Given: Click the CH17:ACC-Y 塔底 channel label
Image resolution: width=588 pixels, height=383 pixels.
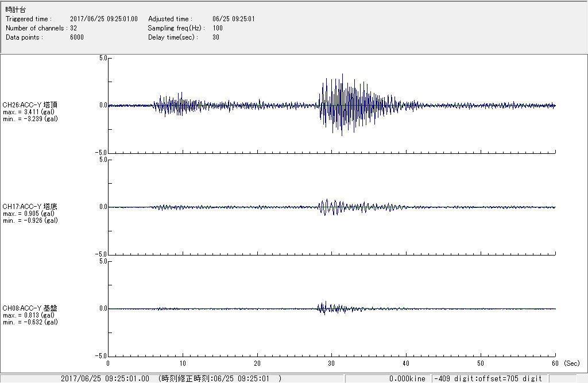Looking at the screenshot, I should click(30, 206).
